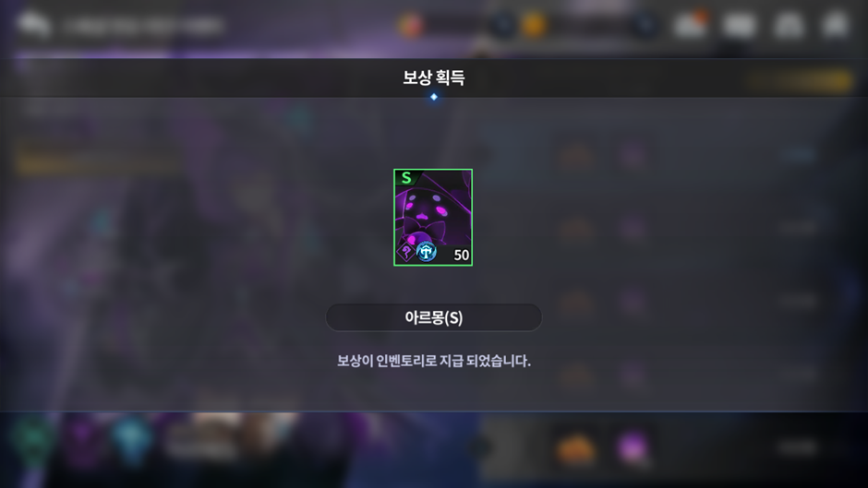
Task: Add currency with the first plus circle
Action: tap(502, 26)
